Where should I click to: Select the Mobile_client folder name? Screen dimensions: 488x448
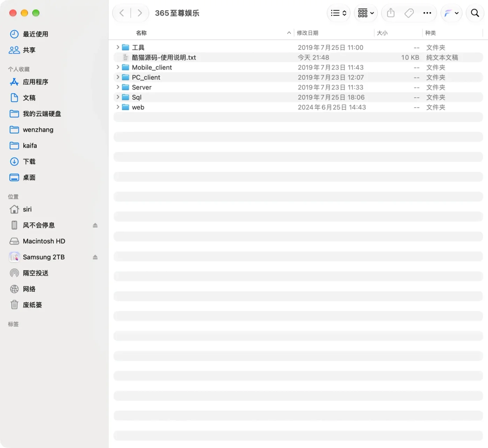click(x=152, y=68)
